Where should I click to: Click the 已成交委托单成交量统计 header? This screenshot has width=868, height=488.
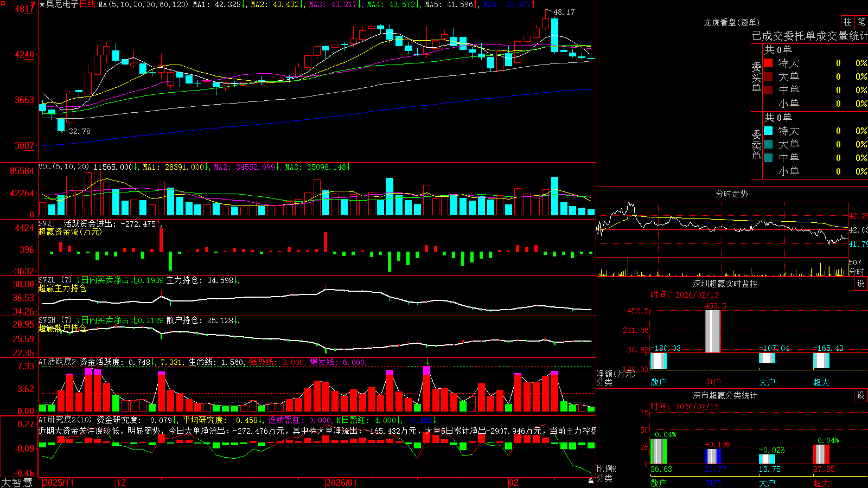[x=809, y=36]
